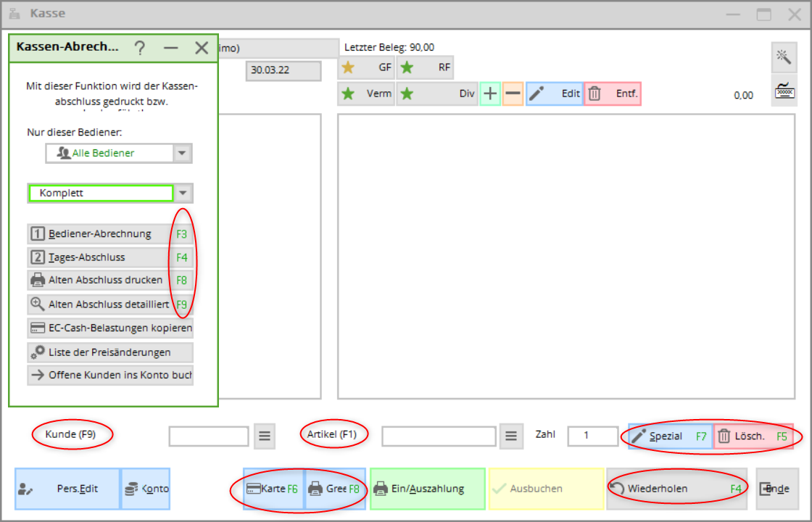
Task: Open Liste der Preisänderungen
Action: 110,352
